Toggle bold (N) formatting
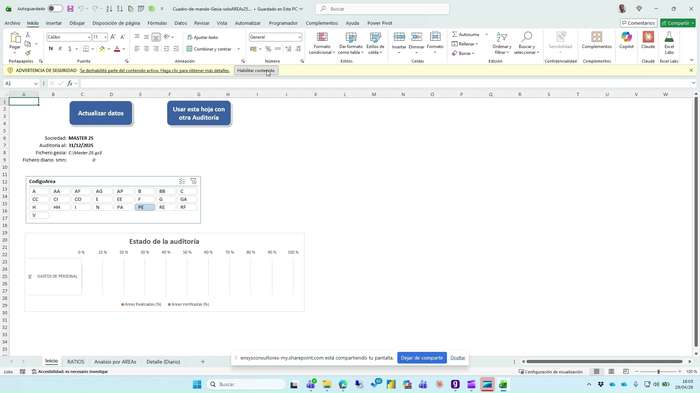 (50, 49)
